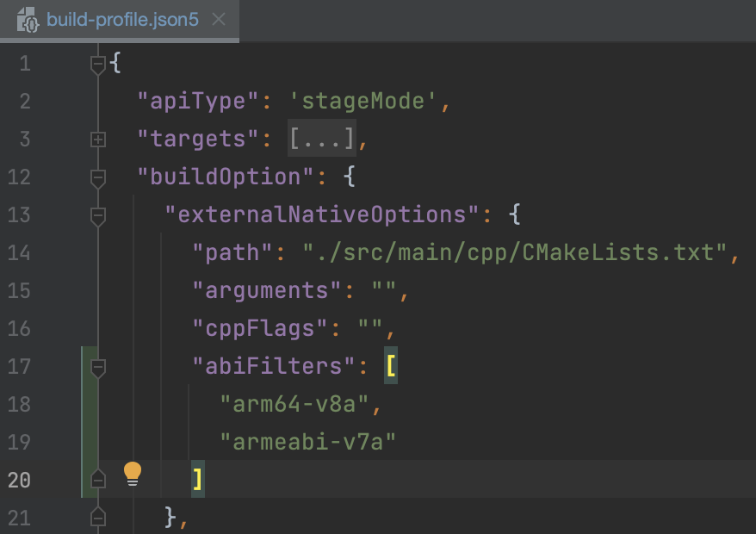
Task: Click the highlighted closing bracket on line 20
Action: coord(198,480)
